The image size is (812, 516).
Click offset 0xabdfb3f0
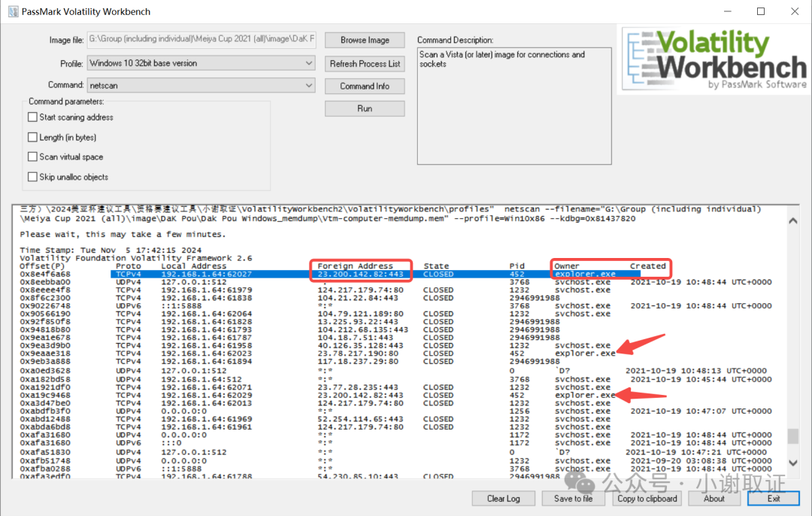(45, 411)
